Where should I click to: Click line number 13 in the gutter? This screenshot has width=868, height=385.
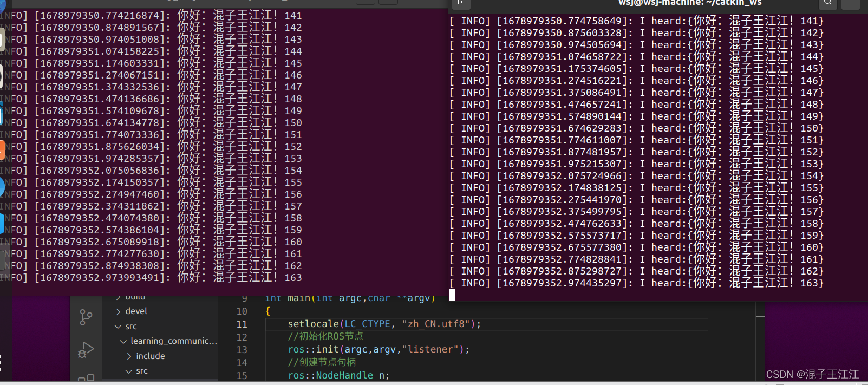(x=242, y=350)
